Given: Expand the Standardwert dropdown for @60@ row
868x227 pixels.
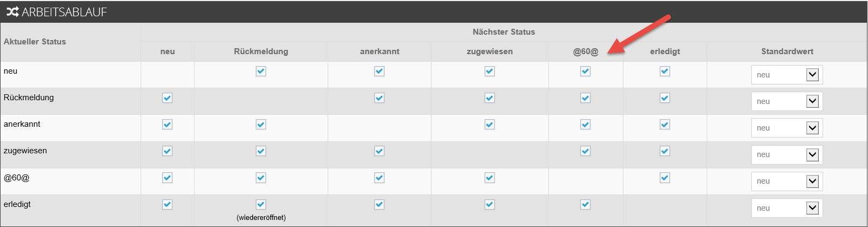Looking at the screenshot, I should pos(787,181).
